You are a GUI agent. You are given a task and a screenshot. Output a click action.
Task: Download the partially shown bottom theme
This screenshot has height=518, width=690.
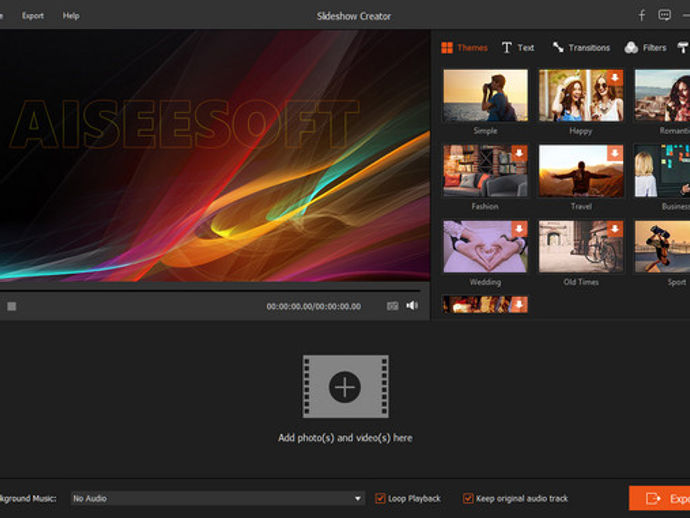(519, 304)
